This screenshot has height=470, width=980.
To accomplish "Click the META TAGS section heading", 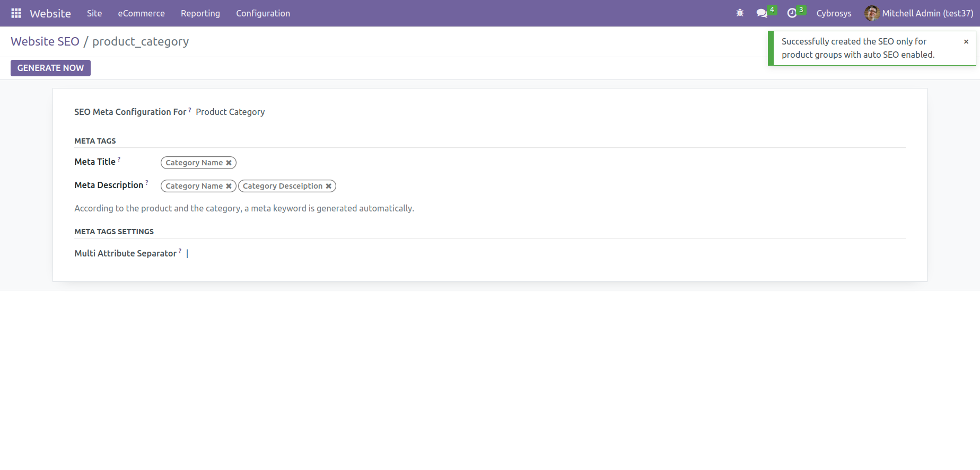I will click(95, 141).
